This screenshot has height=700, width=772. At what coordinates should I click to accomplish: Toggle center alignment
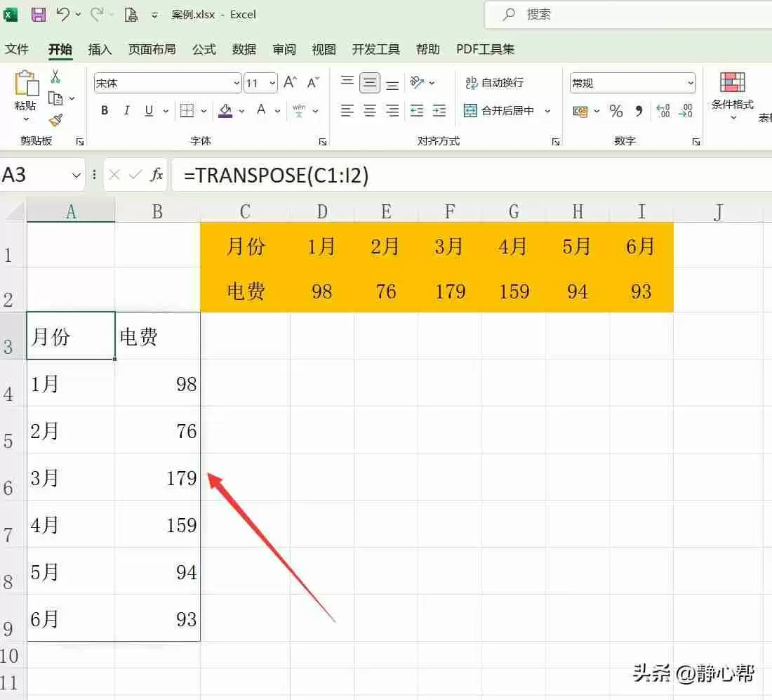tap(370, 110)
